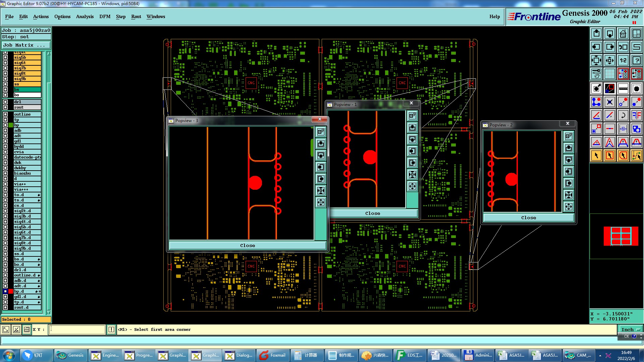Click the red color swatch beside bp.d
Screen dimensions: 644x362
coord(11,291)
